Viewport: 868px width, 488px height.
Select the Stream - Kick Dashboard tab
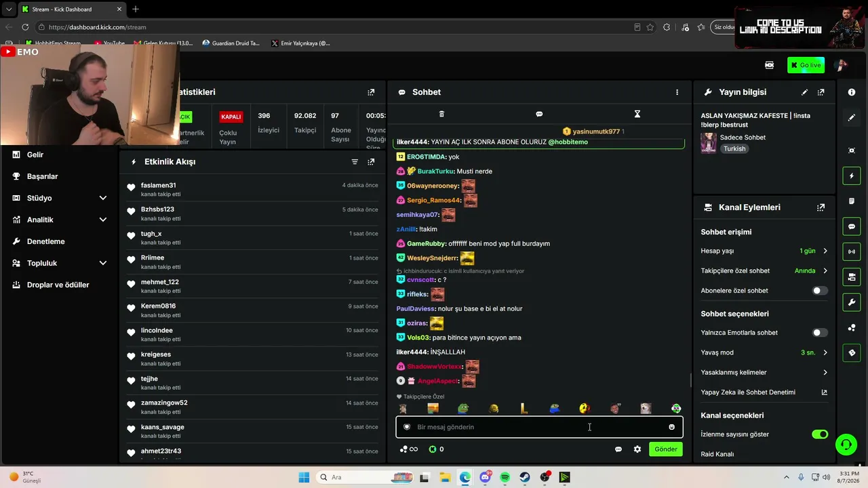[x=71, y=9]
